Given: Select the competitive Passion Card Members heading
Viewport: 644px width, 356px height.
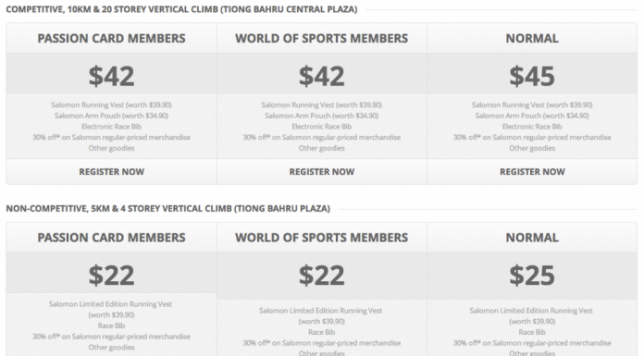Looking at the screenshot, I should (x=111, y=38).
